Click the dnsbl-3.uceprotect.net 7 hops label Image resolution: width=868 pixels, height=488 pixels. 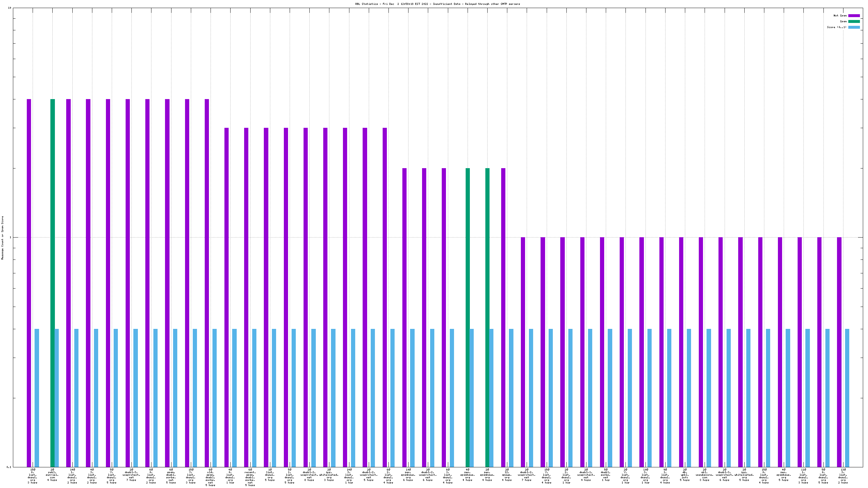[131, 475]
